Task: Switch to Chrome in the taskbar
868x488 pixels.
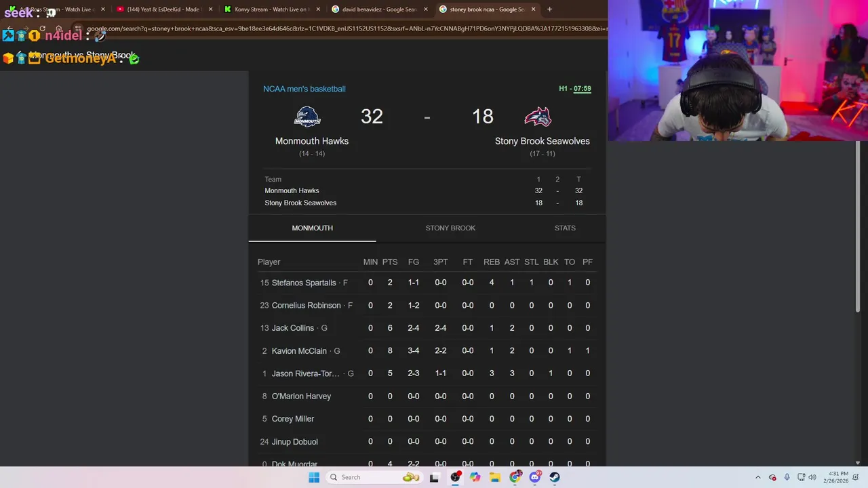Action: [515, 477]
